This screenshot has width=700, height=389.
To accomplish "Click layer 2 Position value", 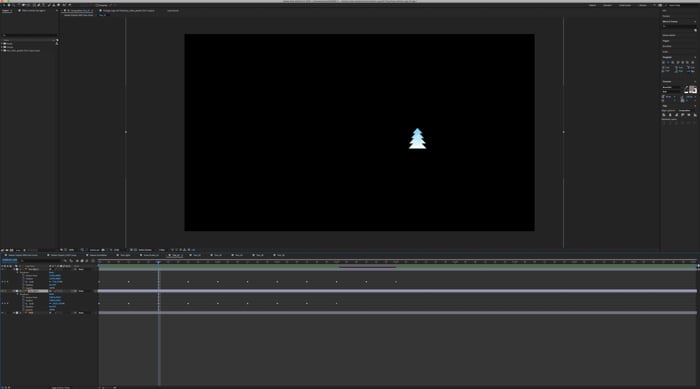I will pos(55,300).
